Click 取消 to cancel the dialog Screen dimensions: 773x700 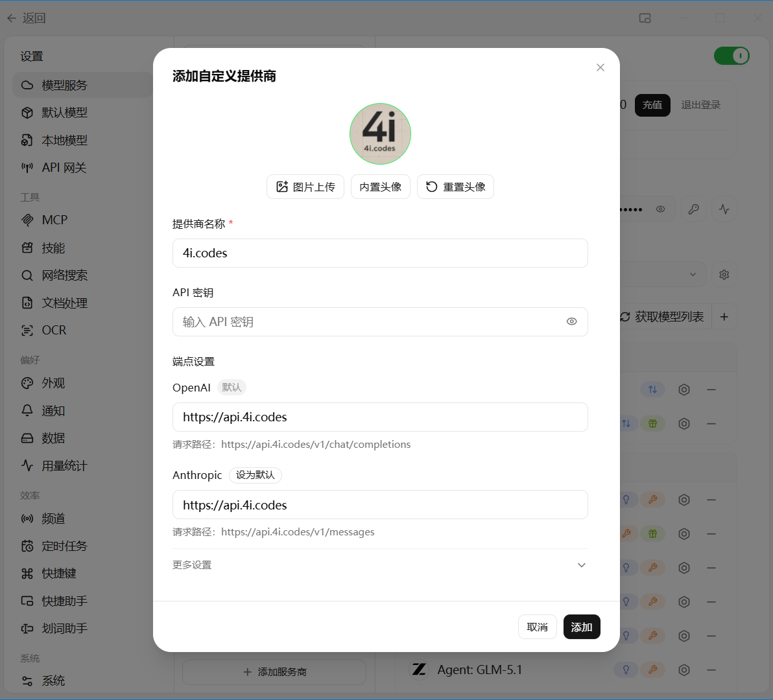(537, 627)
